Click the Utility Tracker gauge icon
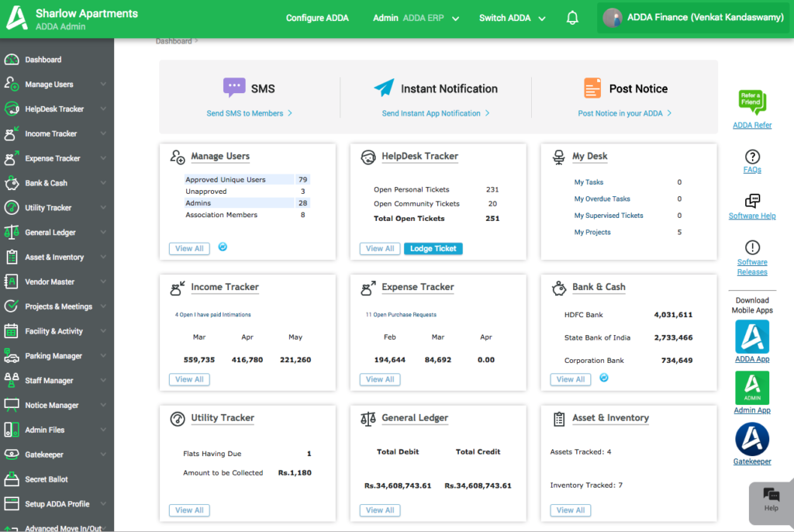794x532 pixels. (x=178, y=419)
